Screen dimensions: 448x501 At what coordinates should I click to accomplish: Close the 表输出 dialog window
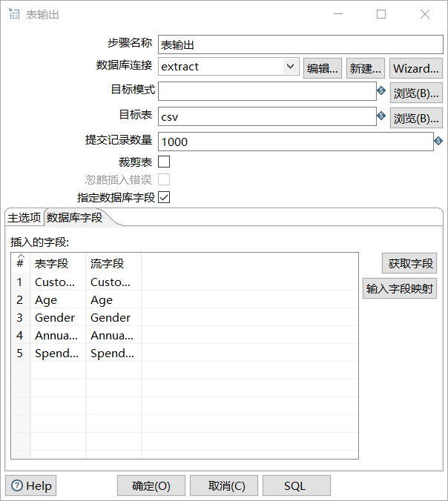pyautogui.click(x=425, y=14)
